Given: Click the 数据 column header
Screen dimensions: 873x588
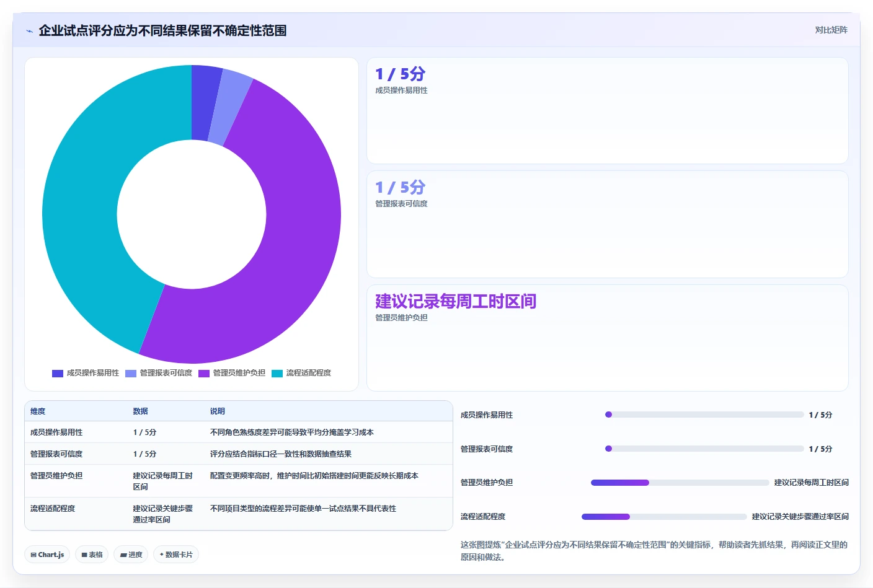Looking at the screenshot, I should coord(141,411).
